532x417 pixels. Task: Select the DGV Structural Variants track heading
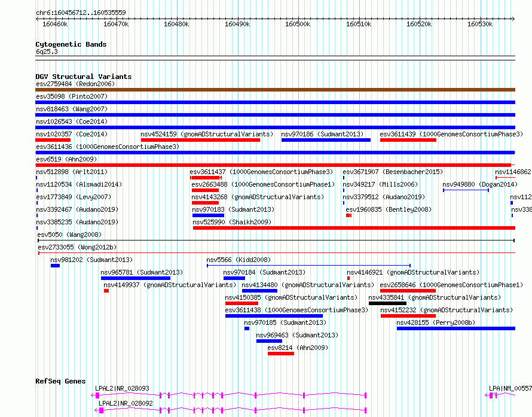(84, 77)
